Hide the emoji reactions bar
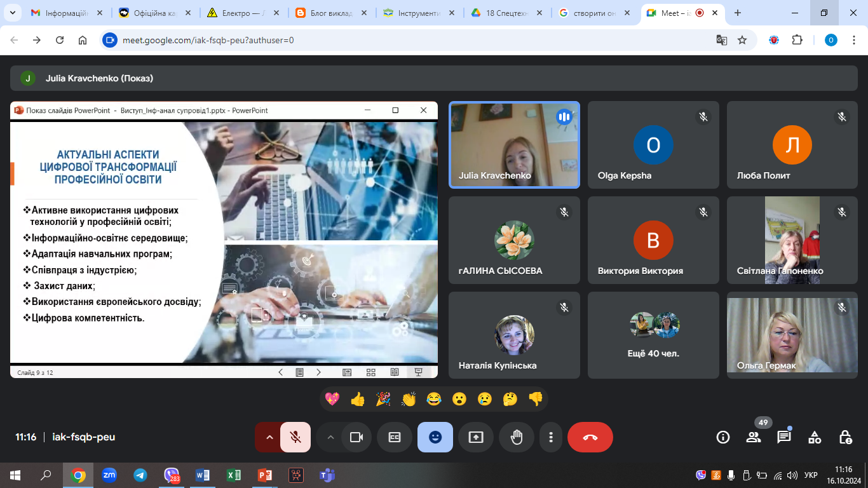The height and width of the screenshot is (488, 868). (x=435, y=437)
